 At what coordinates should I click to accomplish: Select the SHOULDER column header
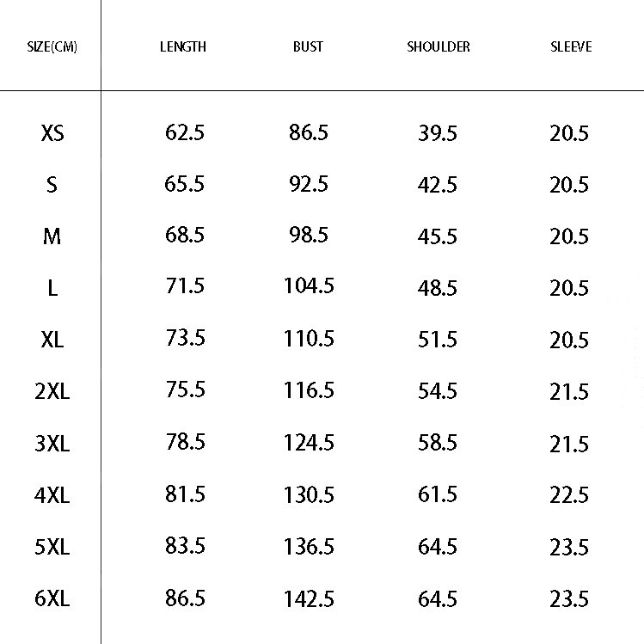coord(439,47)
